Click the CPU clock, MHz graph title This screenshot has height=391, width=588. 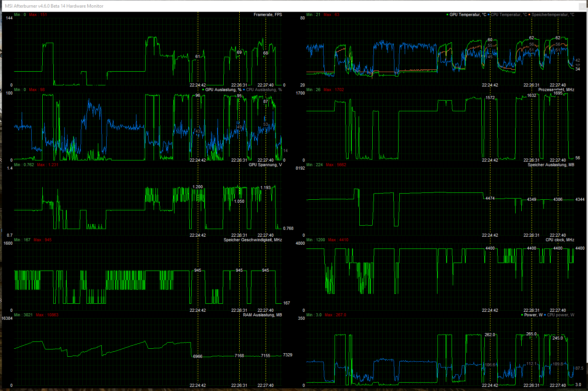(560, 240)
